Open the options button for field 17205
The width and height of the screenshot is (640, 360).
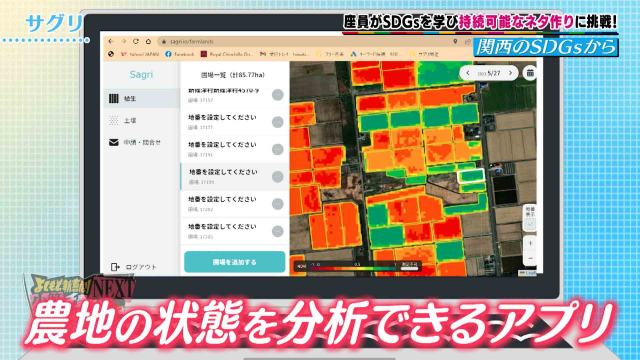pos(278,231)
